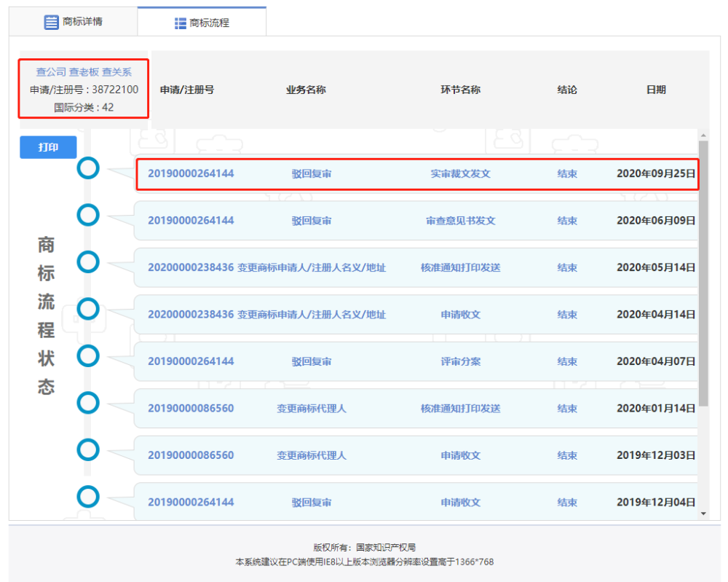The height and width of the screenshot is (582, 728).
Task: Click the 商标详情 tab list icon
Action: [x=51, y=22]
